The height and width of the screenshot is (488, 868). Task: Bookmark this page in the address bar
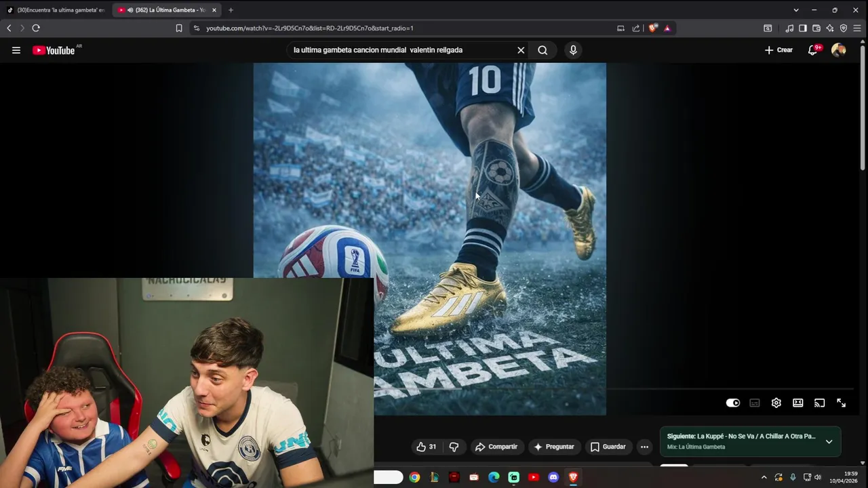click(179, 28)
